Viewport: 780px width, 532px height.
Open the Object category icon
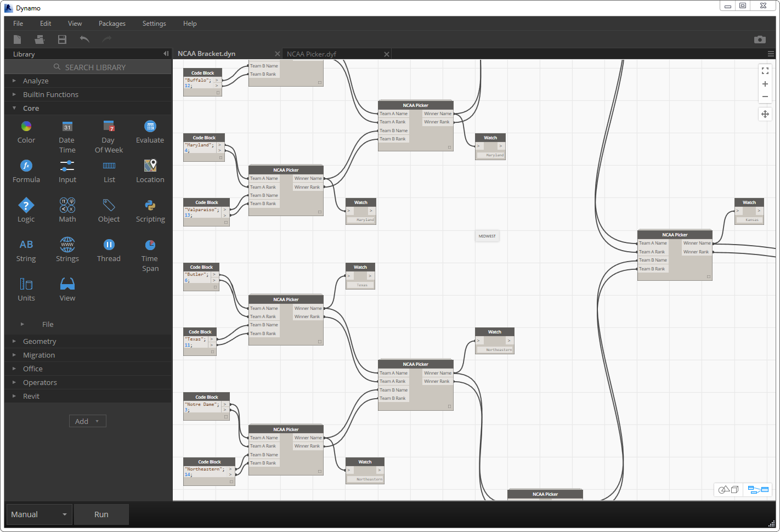click(109, 205)
